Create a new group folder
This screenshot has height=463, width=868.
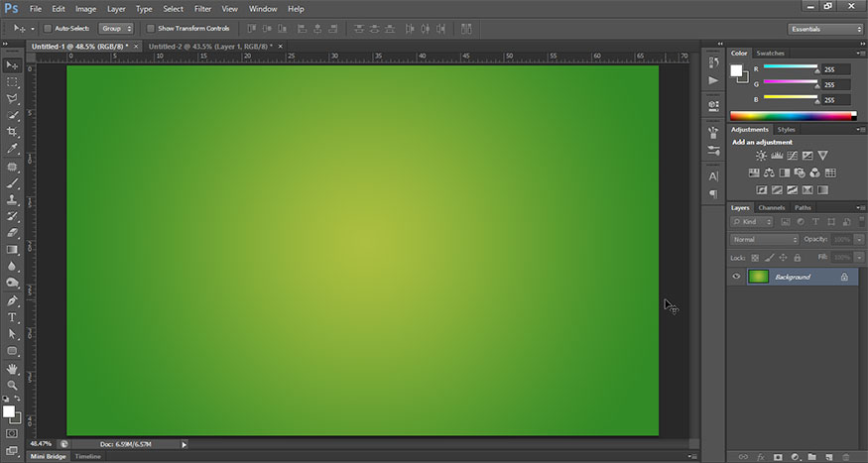(811, 457)
